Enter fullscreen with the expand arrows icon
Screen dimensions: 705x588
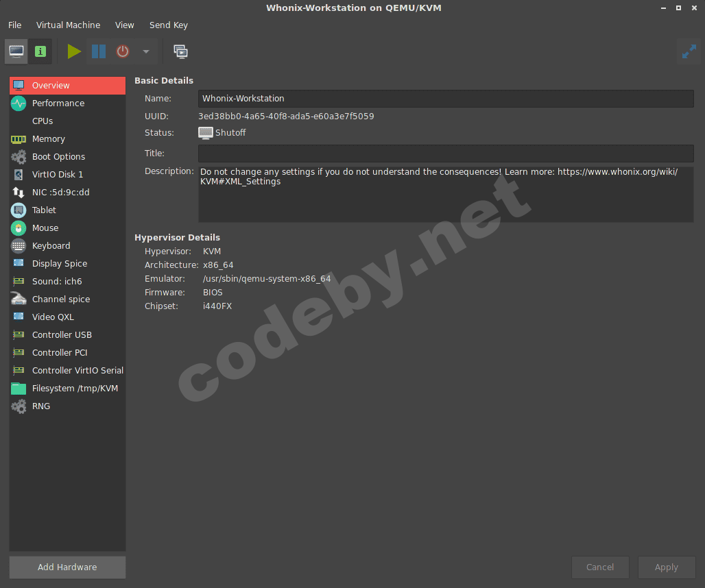coord(689,51)
